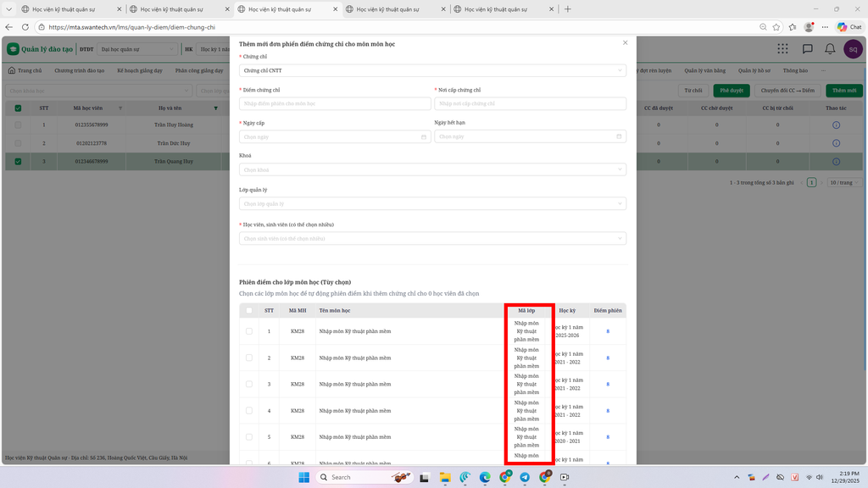Uncheck the box for Trần Quang Huy
The width and height of the screenshot is (868, 488).
pos(19,162)
